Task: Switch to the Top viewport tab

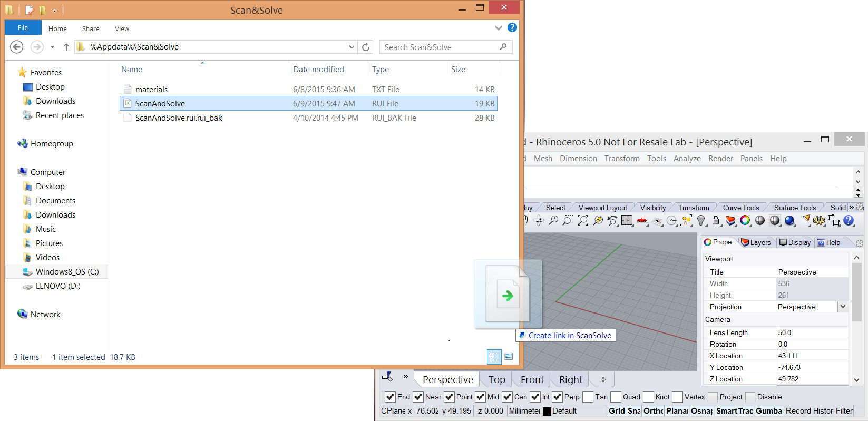Action: (x=496, y=379)
